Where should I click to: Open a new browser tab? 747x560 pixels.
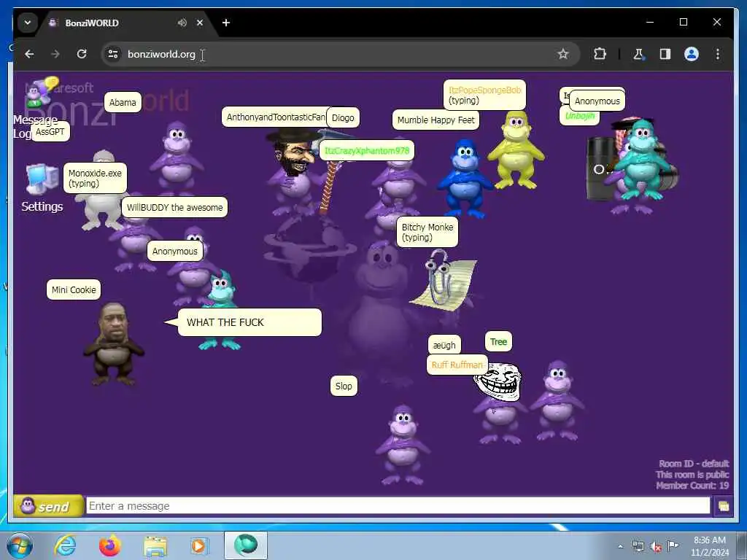point(226,23)
